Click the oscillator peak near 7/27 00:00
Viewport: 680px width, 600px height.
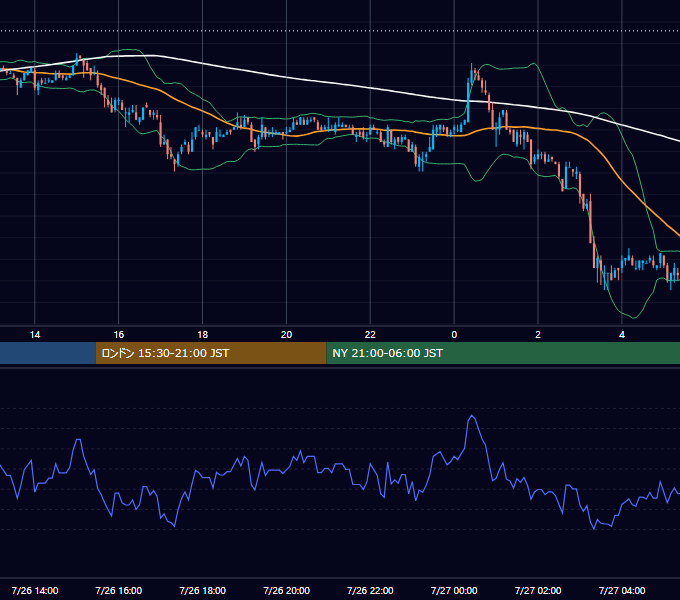coord(472,416)
